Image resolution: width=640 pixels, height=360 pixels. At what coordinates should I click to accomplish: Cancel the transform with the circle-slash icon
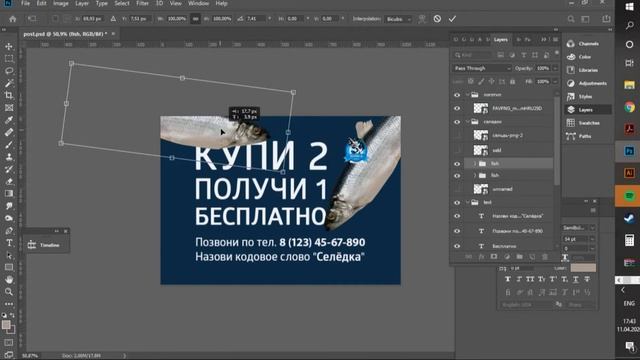point(437,19)
